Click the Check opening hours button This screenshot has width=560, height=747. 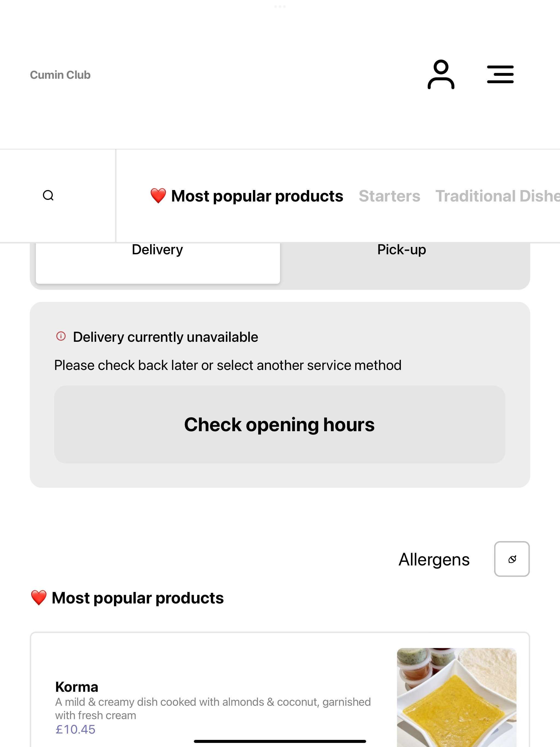(x=280, y=424)
